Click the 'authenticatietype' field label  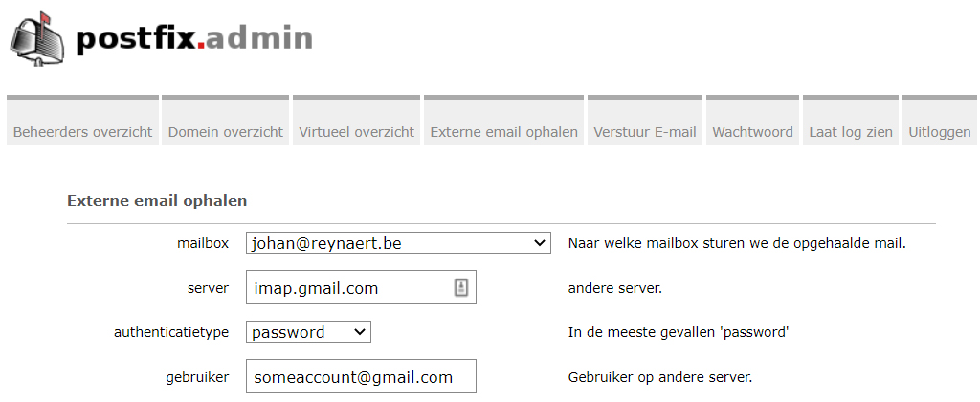(x=171, y=332)
